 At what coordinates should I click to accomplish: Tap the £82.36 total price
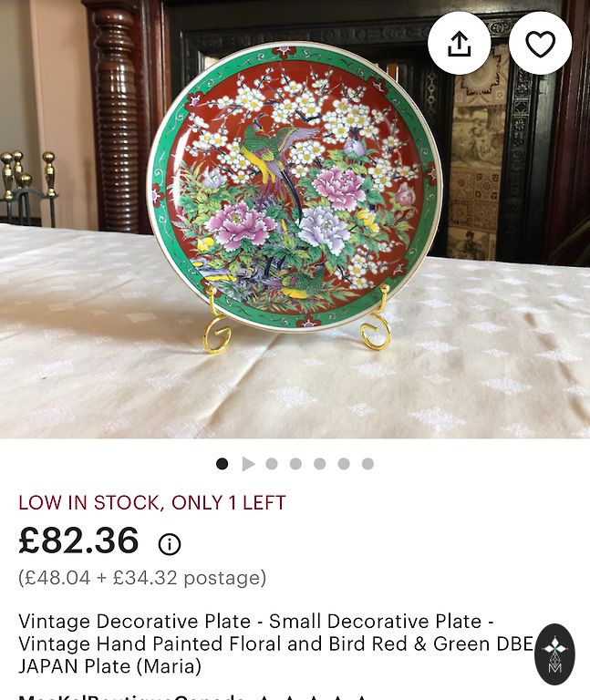tap(78, 540)
